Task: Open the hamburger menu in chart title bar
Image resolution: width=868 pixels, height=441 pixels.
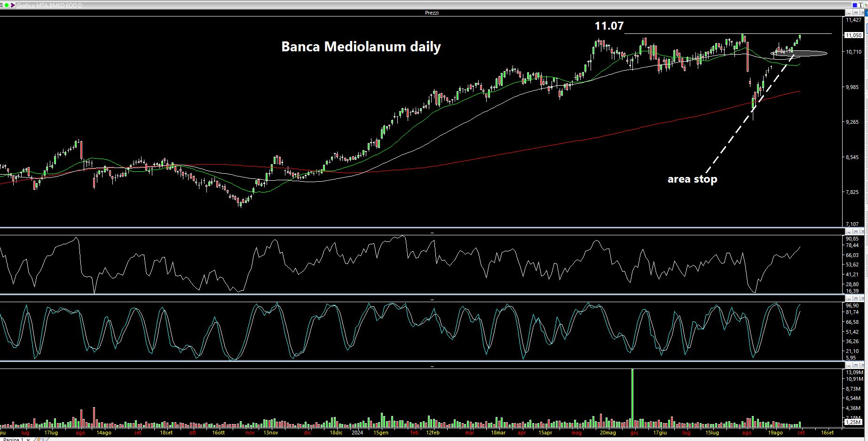Action: click(2, 5)
